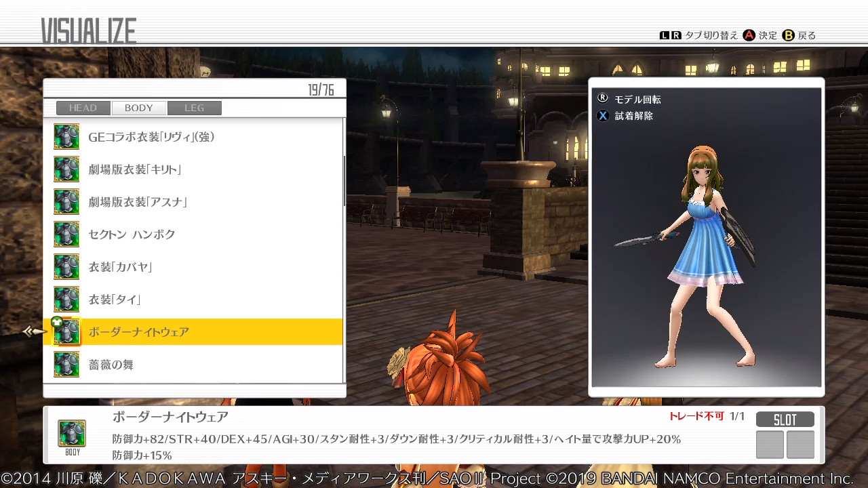
Task: Select GEコラボ衣装「リヴィ」(強) outfit name
Action: point(151,137)
